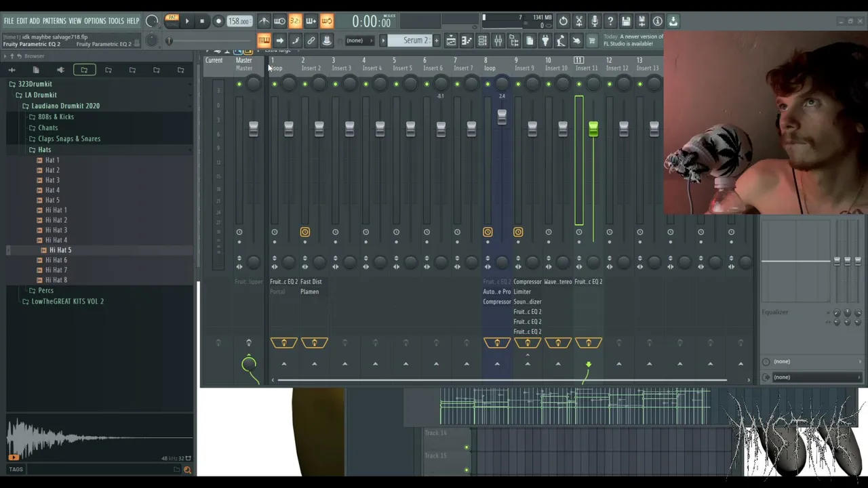Open the EDIT menu
The width and height of the screenshot is (868, 488).
pyautogui.click(x=22, y=21)
